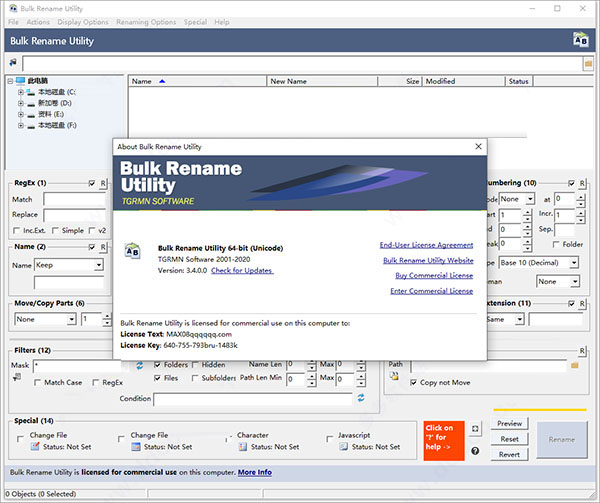
Task: Click the Buy Commercial License link
Action: 434,276
